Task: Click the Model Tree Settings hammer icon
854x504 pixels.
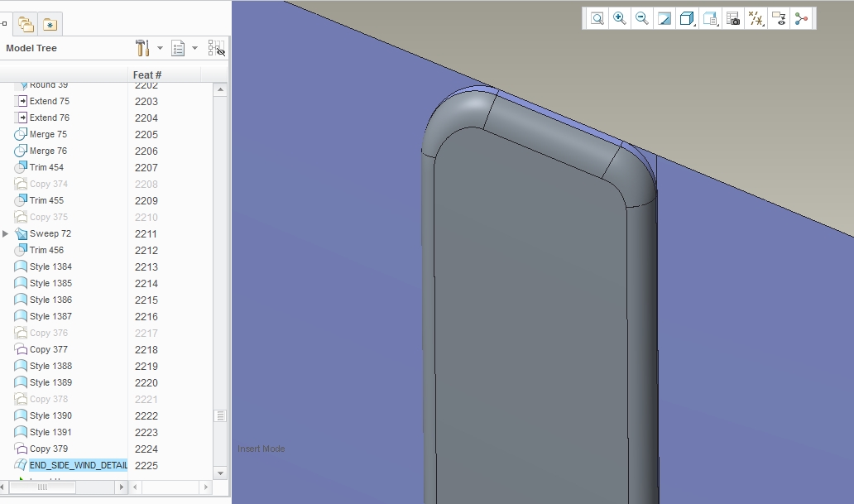Action: [x=142, y=48]
